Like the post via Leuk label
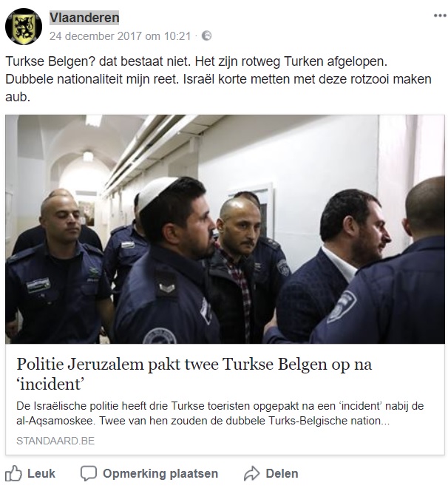 pyautogui.click(x=41, y=473)
